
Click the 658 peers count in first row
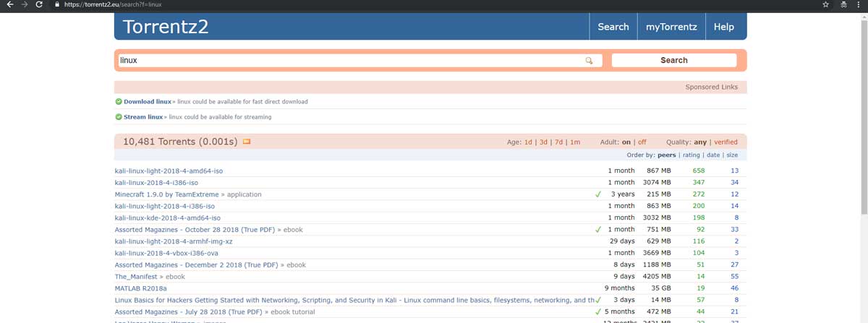click(x=698, y=171)
